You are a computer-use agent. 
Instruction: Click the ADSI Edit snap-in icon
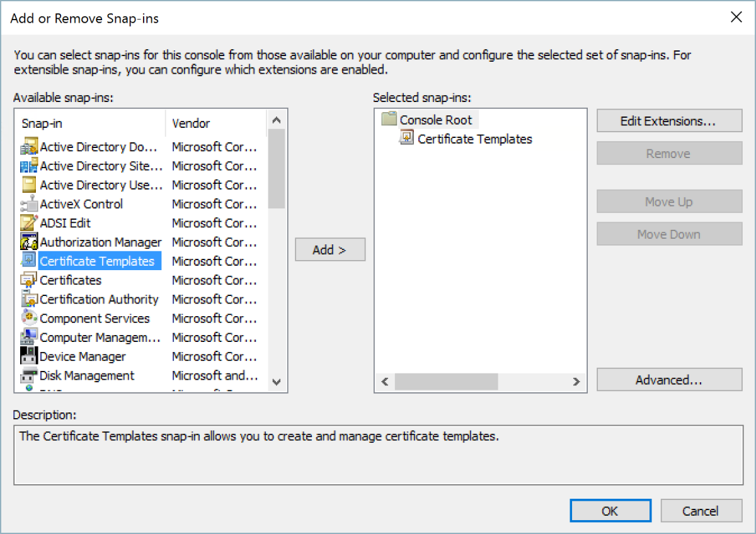pyautogui.click(x=29, y=223)
